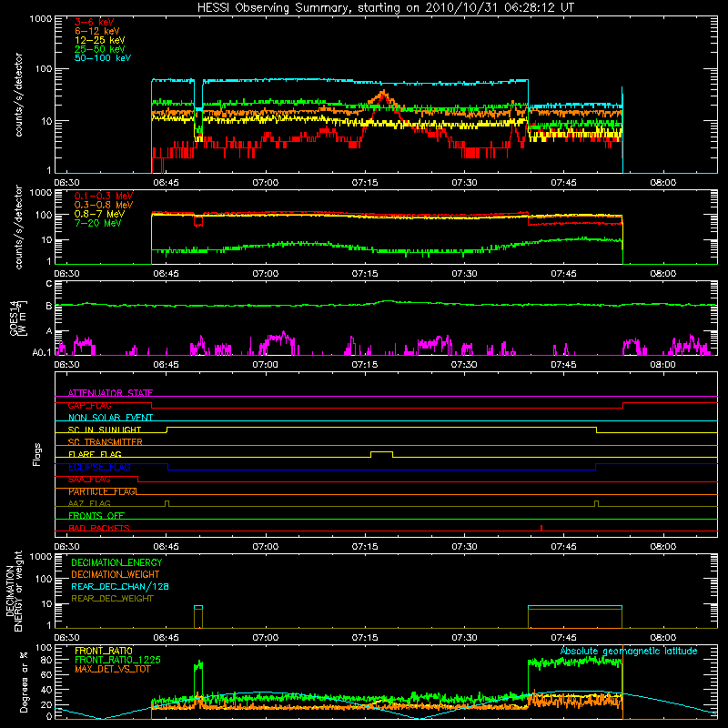Click the GOES14 axis label
Viewport: 728px width, 728px height.
tap(17, 318)
